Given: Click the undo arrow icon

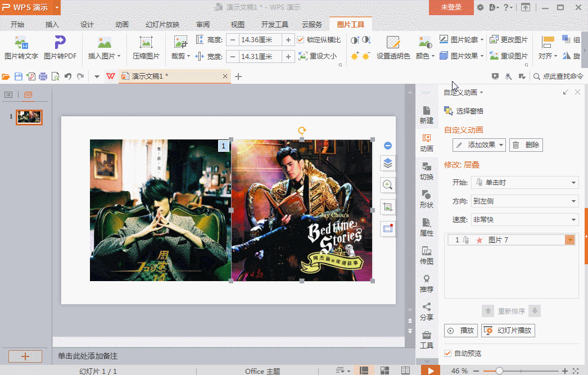Looking at the screenshot, I should (x=68, y=76).
